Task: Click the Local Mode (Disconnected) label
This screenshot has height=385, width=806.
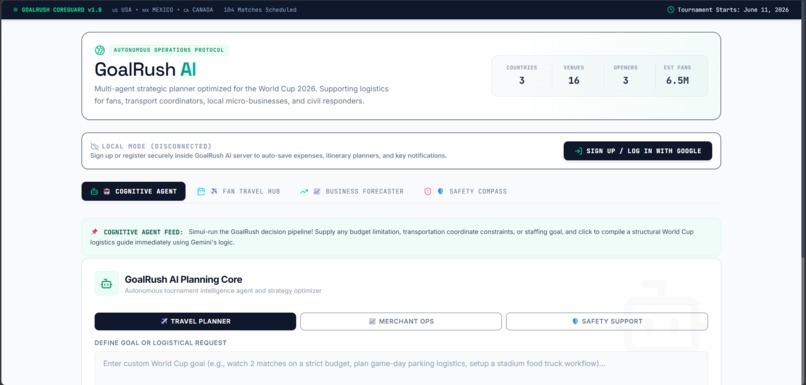Action: (157, 146)
